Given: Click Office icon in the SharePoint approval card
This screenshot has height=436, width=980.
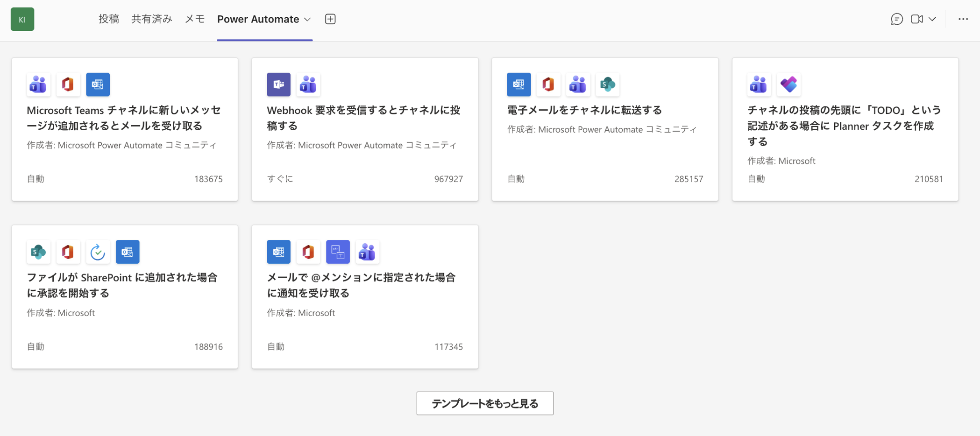Looking at the screenshot, I should point(68,252).
